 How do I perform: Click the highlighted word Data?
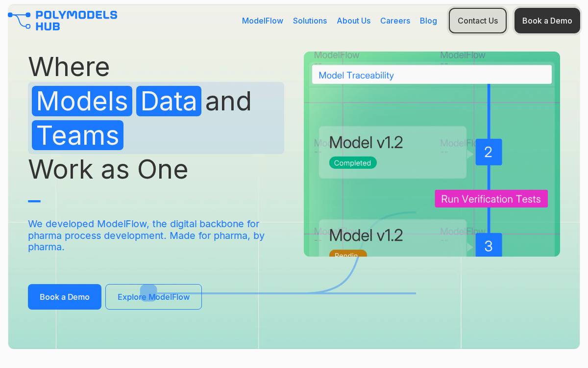(x=169, y=101)
